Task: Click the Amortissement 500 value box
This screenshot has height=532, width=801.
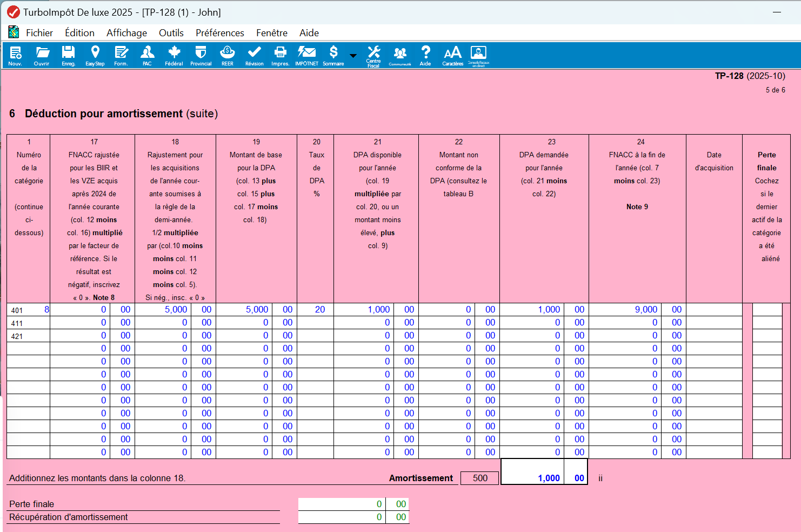Action: (x=479, y=478)
